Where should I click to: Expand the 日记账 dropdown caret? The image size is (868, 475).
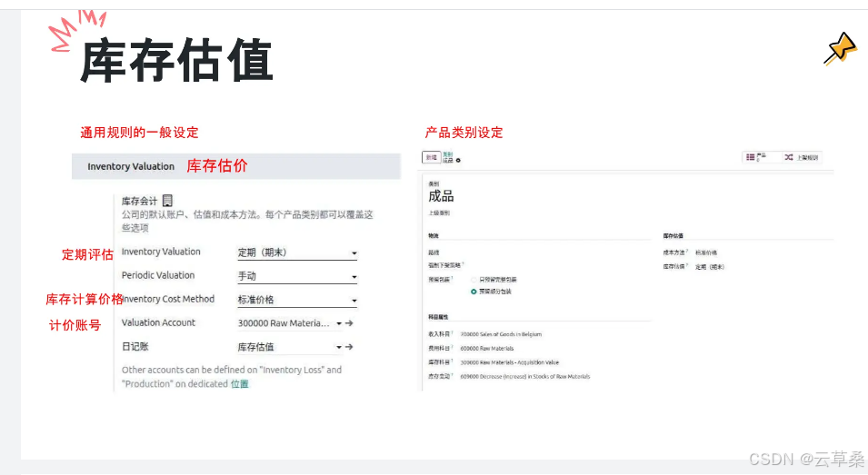[x=339, y=347]
